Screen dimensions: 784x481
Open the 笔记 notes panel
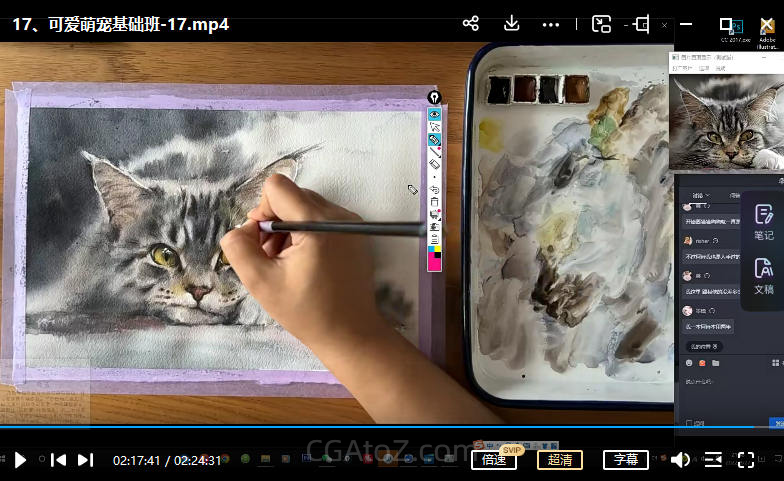(763, 222)
